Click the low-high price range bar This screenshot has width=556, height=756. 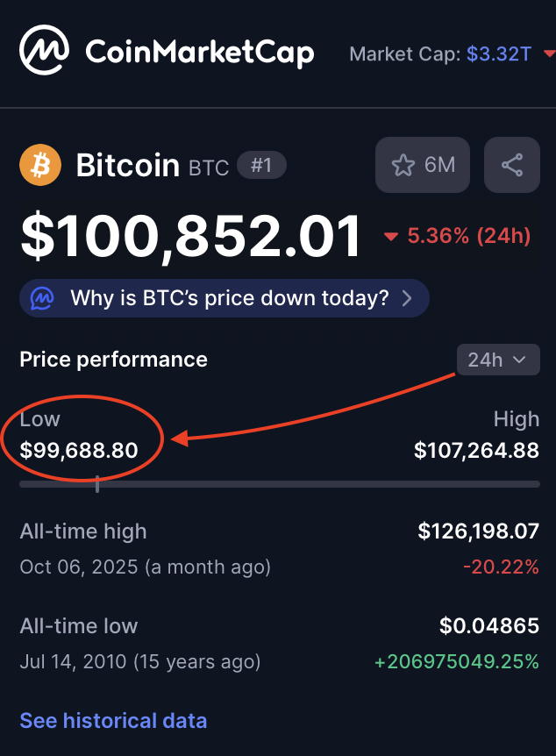[x=279, y=484]
